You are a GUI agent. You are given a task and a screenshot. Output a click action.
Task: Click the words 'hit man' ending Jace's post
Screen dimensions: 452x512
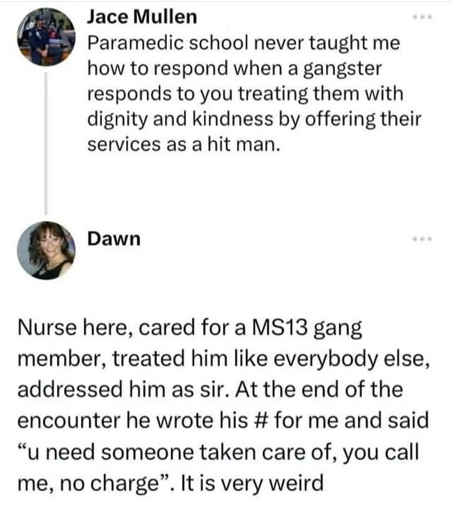[243, 145]
